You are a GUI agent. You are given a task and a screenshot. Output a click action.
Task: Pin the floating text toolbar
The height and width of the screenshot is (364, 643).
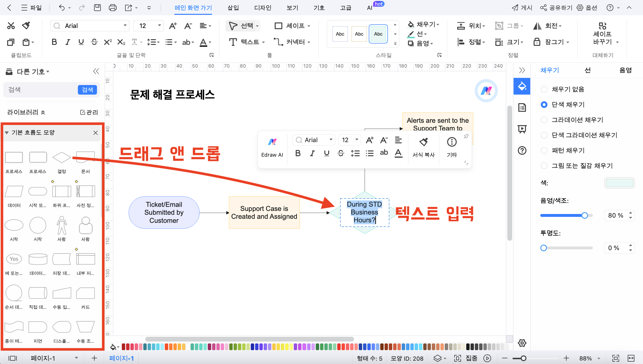click(x=466, y=136)
